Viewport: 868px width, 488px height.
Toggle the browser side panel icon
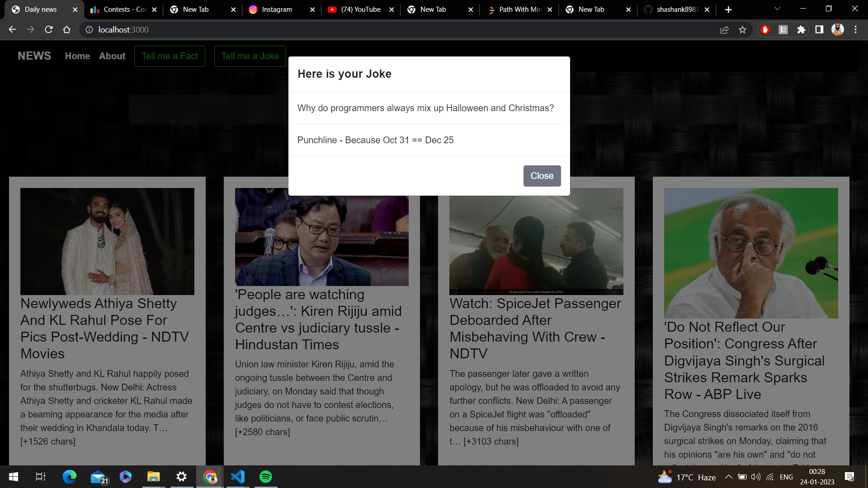(x=819, y=29)
